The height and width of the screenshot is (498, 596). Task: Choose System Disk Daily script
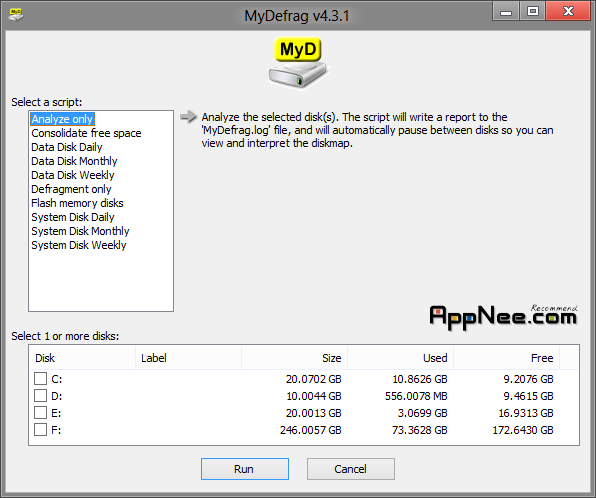pos(73,217)
